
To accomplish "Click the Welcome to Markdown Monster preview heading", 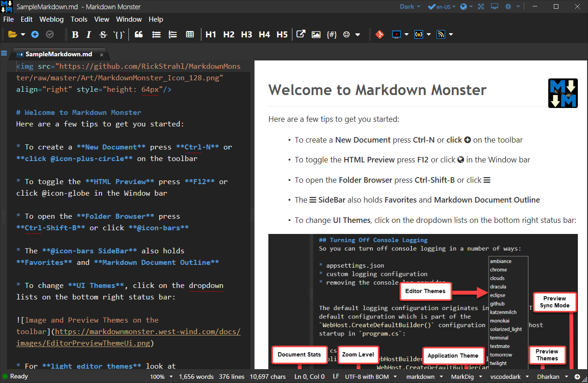I will tap(377, 90).
